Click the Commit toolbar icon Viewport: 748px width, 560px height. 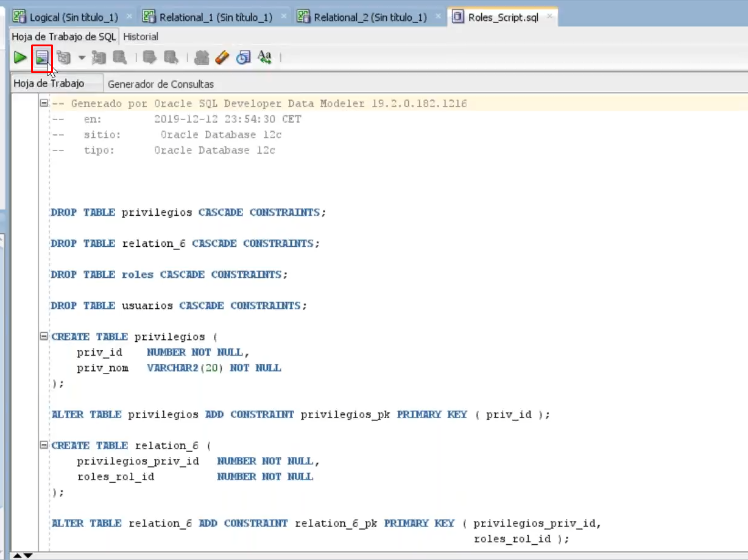(x=149, y=58)
